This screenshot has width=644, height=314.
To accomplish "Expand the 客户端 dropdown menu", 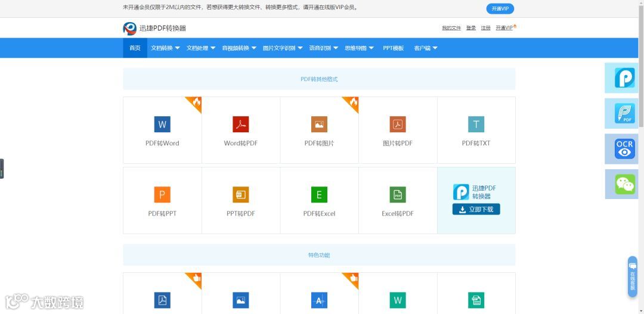I will (x=426, y=48).
